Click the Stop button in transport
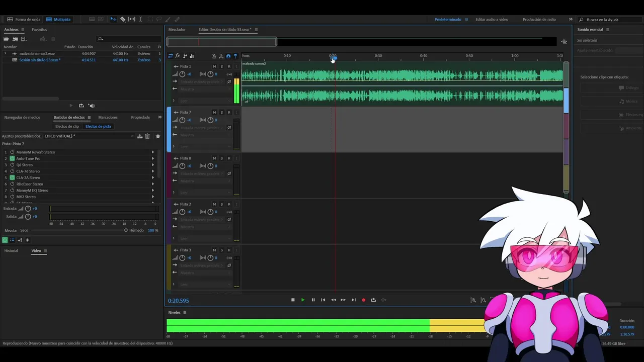The image size is (644, 362). click(293, 300)
